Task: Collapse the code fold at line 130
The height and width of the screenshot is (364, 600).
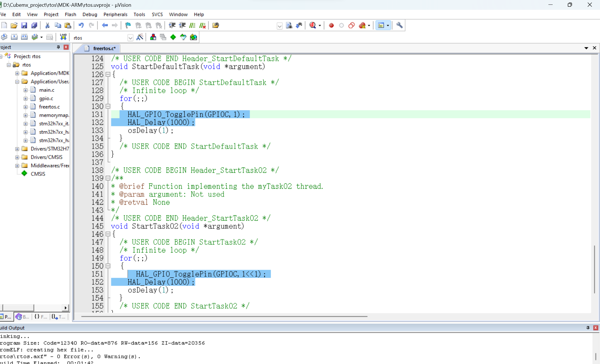Action: pos(108,106)
